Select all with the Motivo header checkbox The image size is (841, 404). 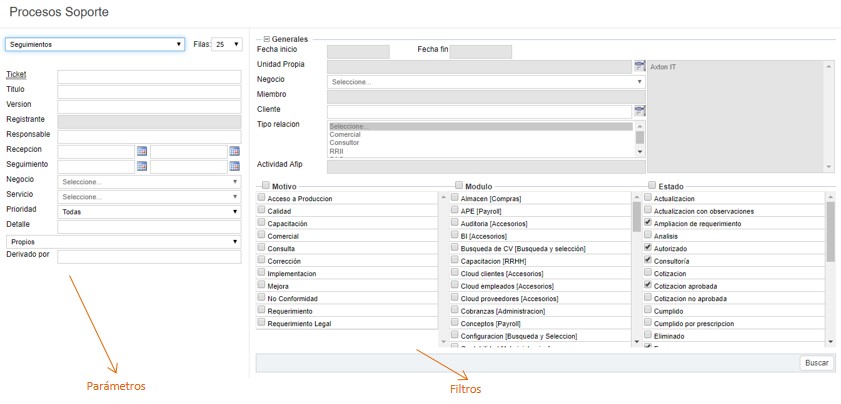[x=263, y=186]
